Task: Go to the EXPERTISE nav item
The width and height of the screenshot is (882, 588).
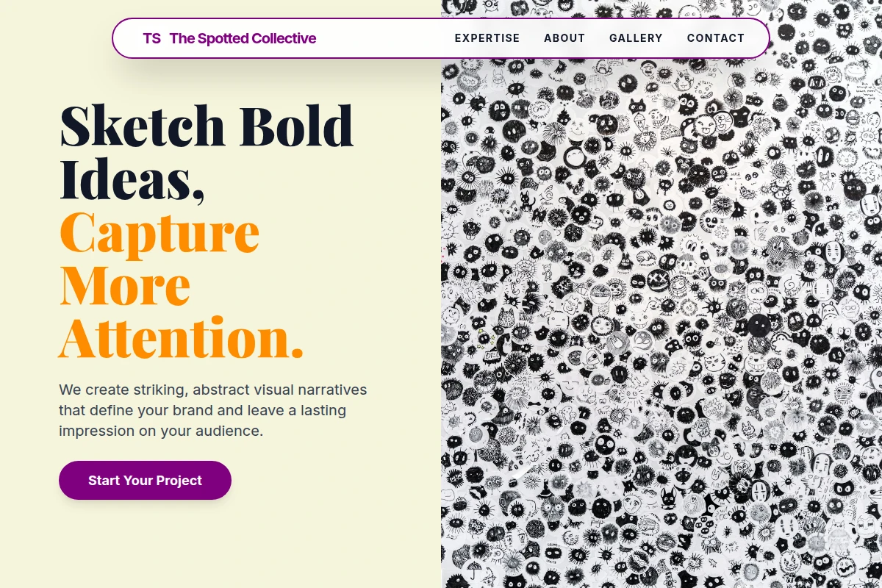Action: click(487, 38)
